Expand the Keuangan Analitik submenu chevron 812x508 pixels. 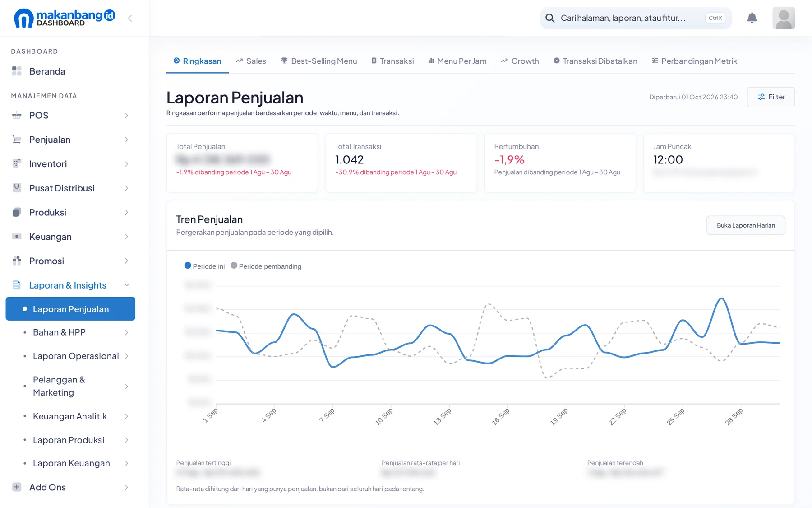[x=127, y=416]
